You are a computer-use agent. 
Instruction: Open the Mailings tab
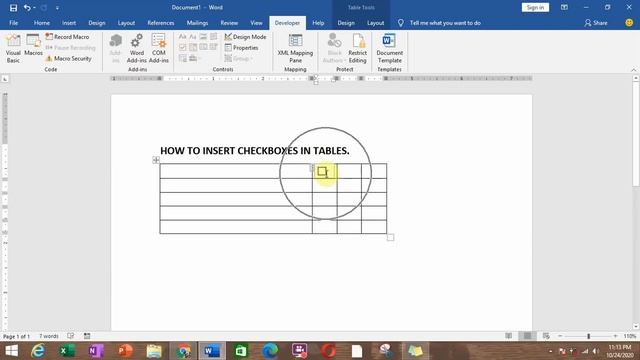pyautogui.click(x=197, y=23)
